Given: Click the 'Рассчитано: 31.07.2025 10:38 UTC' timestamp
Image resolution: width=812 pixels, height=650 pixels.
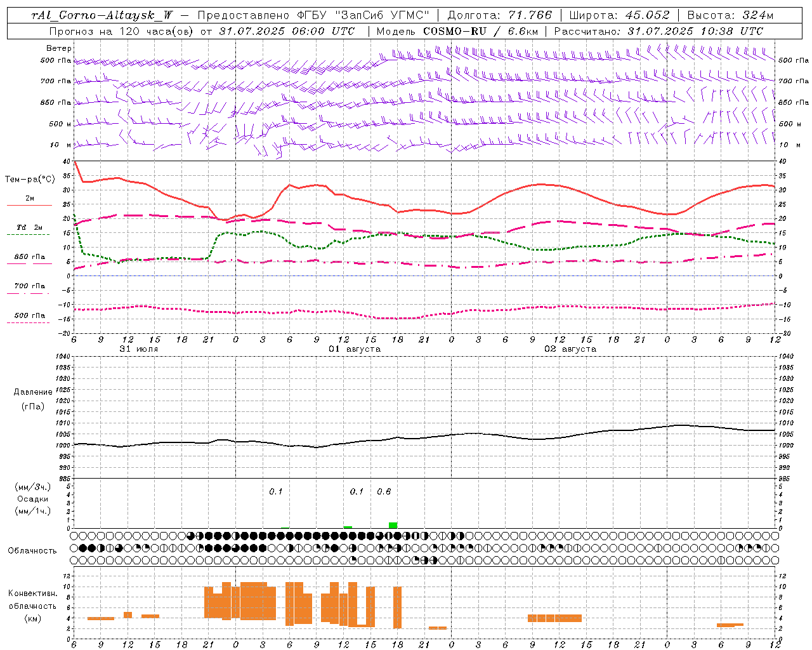Looking at the screenshot, I should [x=658, y=31].
